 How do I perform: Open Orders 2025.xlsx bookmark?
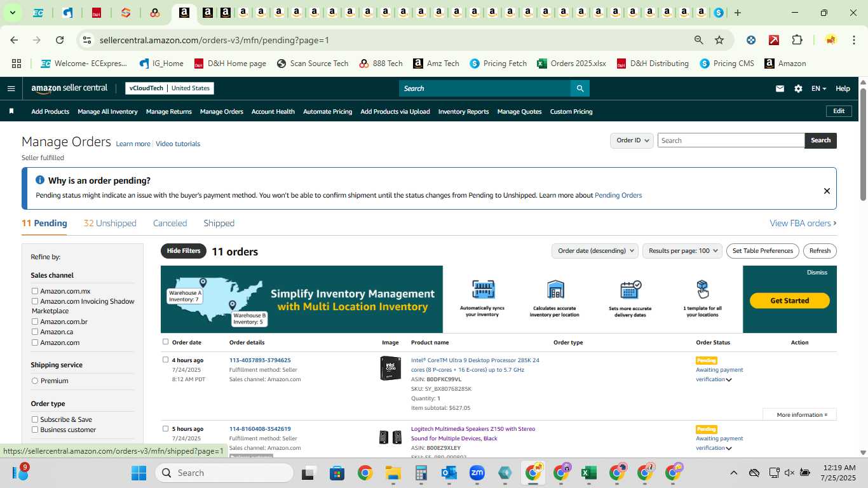(571, 64)
